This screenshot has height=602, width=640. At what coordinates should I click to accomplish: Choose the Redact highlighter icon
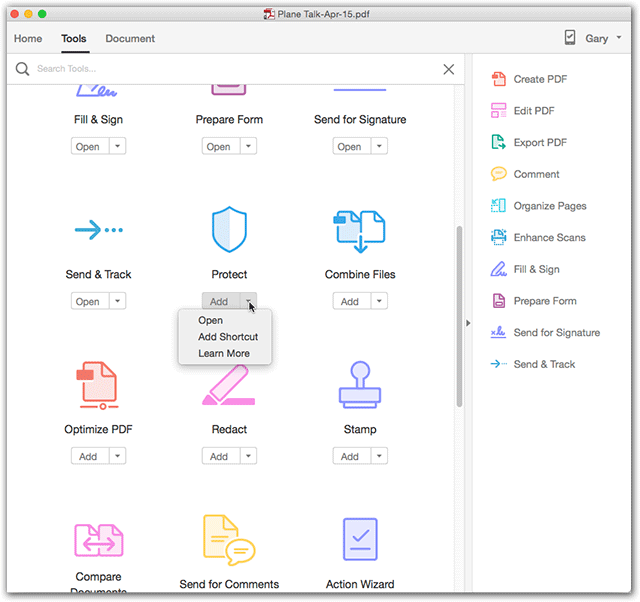[x=228, y=385]
